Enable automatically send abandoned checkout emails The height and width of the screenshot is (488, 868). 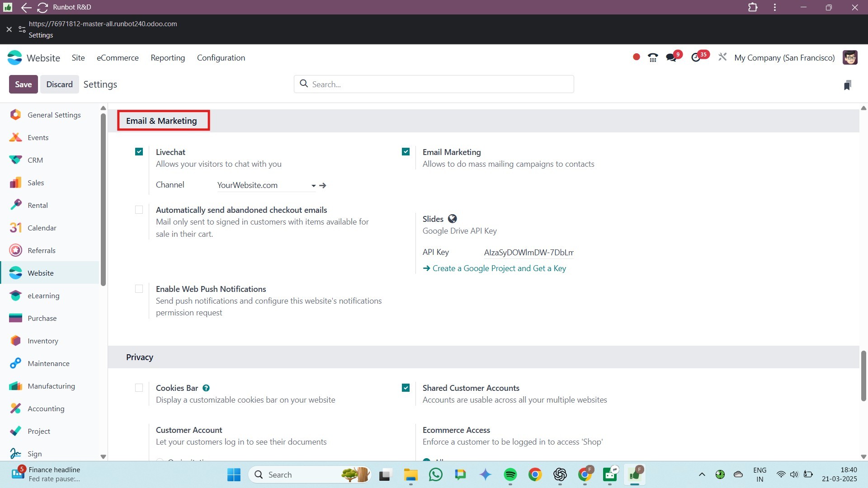pos(139,210)
